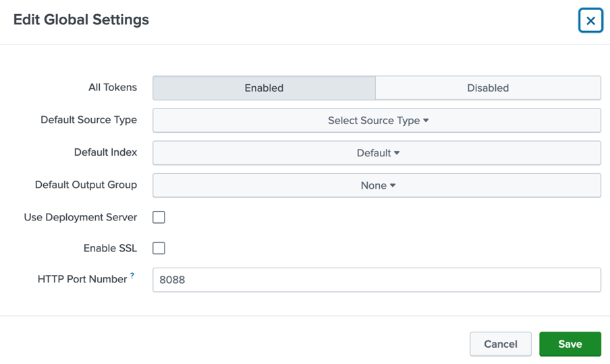
Task: Focus the HTTP Port Number field showing 8088
Action: click(x=376, y=280)
